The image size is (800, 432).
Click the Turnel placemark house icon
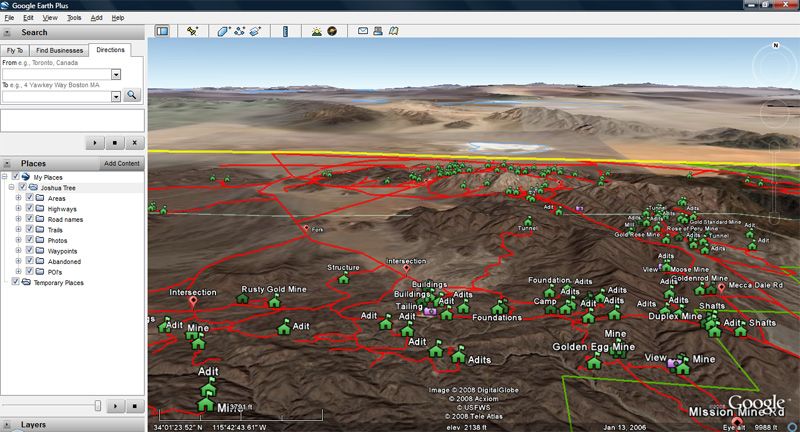coord(529,221)
